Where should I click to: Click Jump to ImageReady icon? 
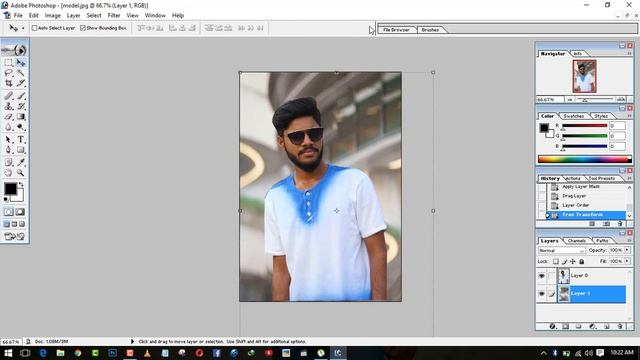pyautogui.click(x=15, y=236)
